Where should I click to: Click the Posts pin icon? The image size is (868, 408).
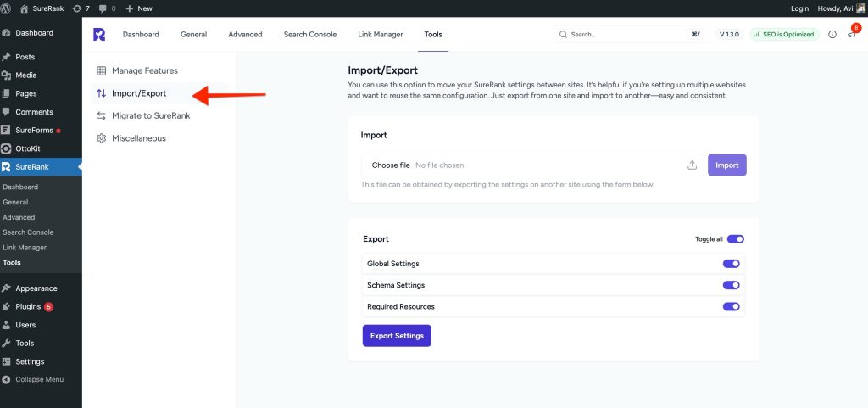[6, 57]
